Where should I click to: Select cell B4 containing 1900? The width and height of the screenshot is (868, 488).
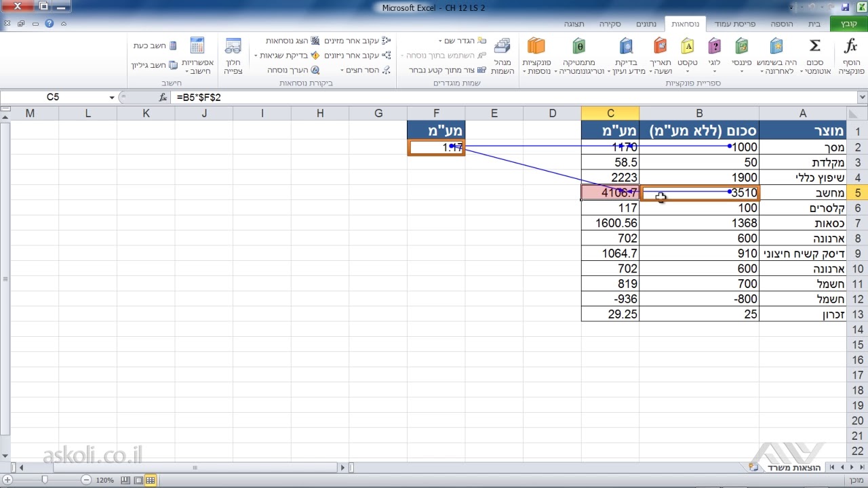pyautogui.click(x=699, y=178)
